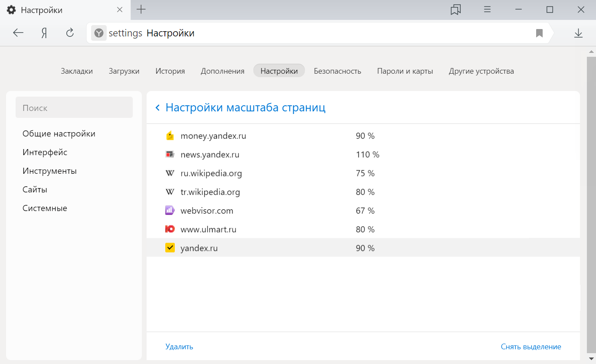Reload the page
The height and width of the screenshot is (364, 596).
tap(70, 33)
